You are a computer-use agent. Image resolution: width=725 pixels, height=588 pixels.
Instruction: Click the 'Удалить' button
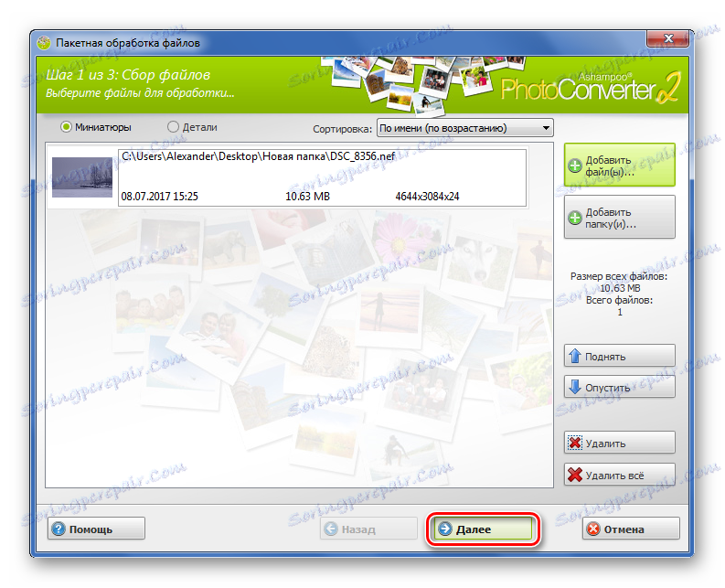pos(619,443)
